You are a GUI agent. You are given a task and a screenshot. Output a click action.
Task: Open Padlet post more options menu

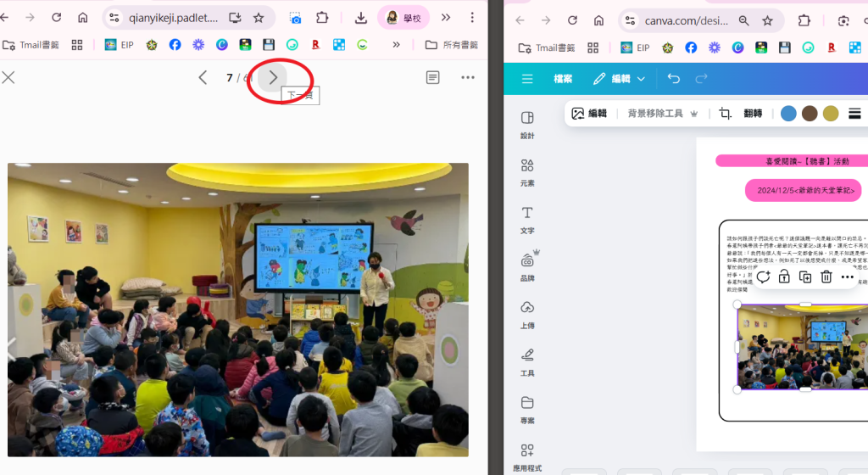(468, 78)
